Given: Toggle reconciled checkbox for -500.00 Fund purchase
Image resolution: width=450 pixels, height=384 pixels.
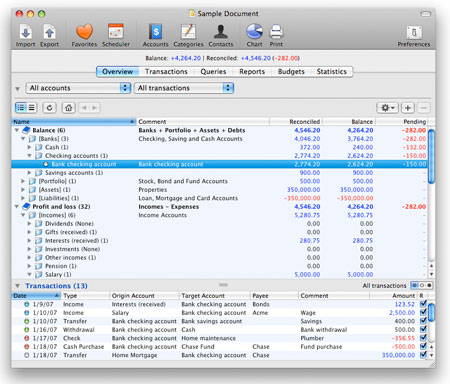Looking at the screenshot, I should (x=423, y=346).
